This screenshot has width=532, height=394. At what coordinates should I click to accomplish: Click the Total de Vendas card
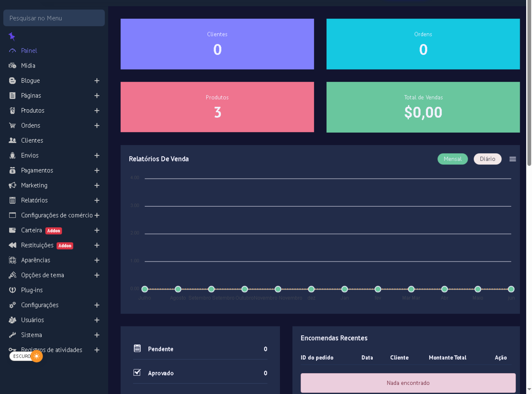click(423, 107)
